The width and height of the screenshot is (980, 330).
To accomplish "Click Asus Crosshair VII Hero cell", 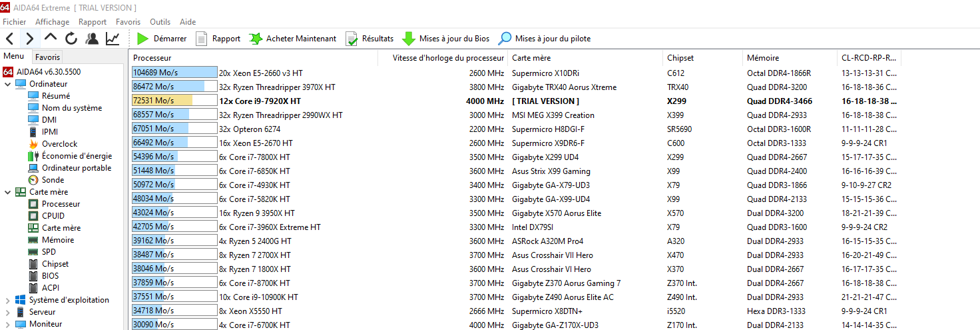I will click(552, 255).
